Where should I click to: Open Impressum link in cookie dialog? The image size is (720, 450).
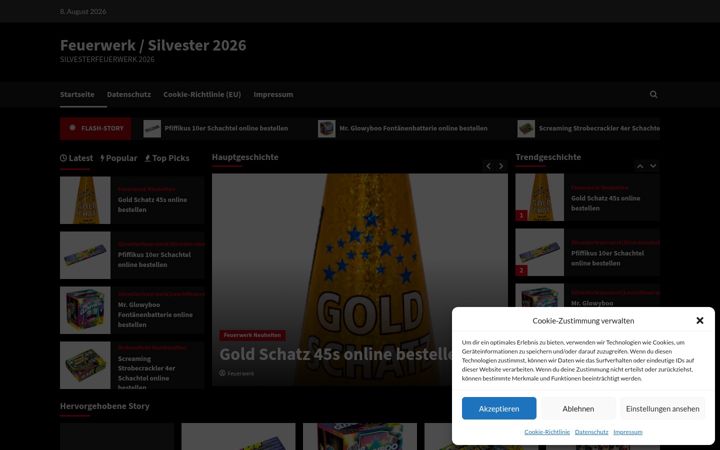pos(628,432)
